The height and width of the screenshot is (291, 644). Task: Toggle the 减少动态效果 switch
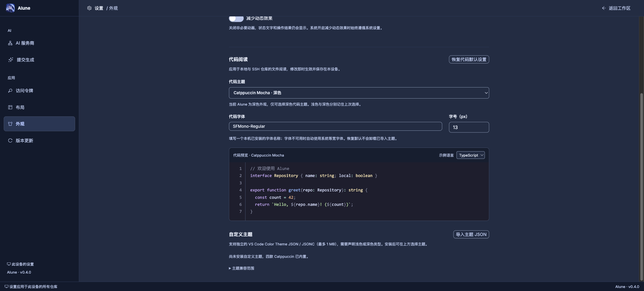pos(236,18)
